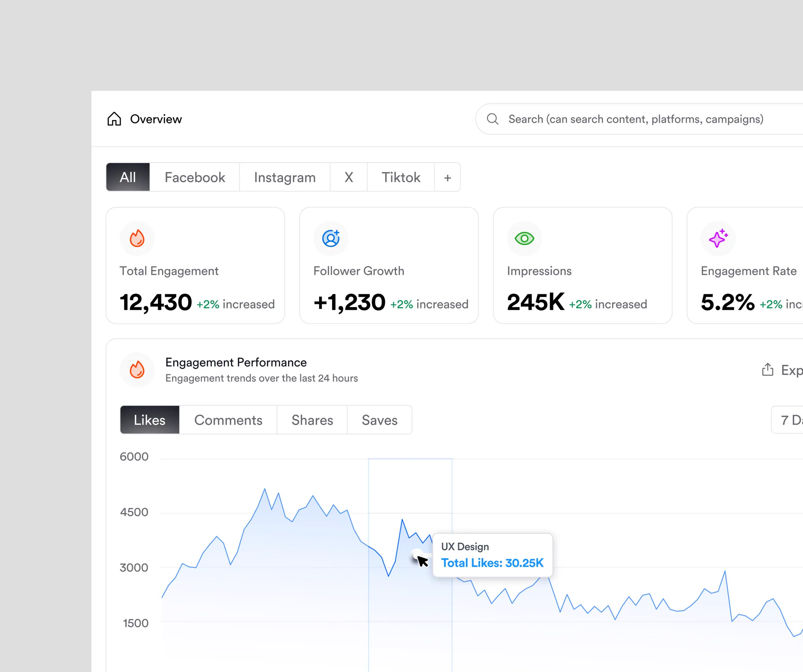Open the Follower Growth value +1,230
This screenshot has height=672, width=803.
tap(349, 302)
